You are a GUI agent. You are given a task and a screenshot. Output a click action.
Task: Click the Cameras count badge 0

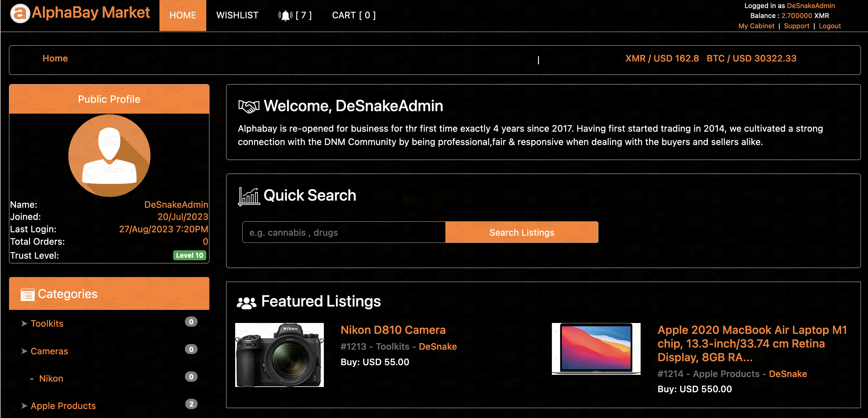click(191, 349)
